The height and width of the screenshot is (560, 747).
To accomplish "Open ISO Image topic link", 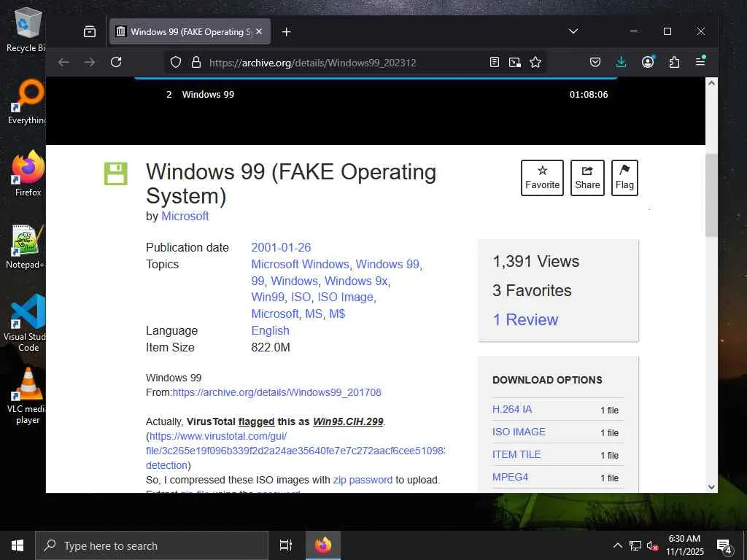I will tap(345, 297).
